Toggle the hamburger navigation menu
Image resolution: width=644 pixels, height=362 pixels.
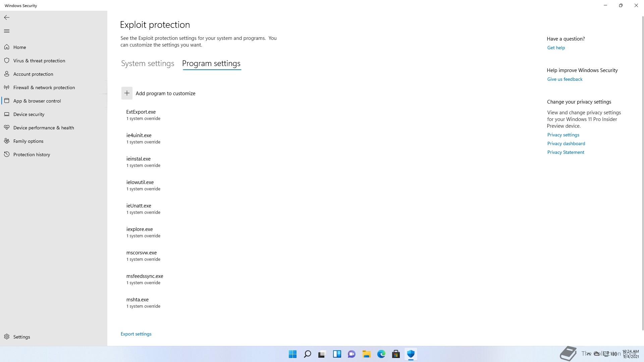7,31
